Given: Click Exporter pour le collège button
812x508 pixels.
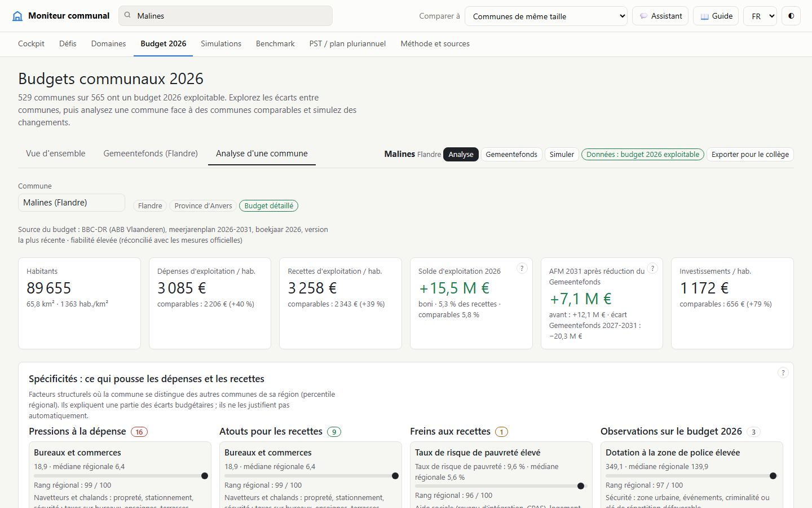Looking at the screenshot, I should [750, 154].
